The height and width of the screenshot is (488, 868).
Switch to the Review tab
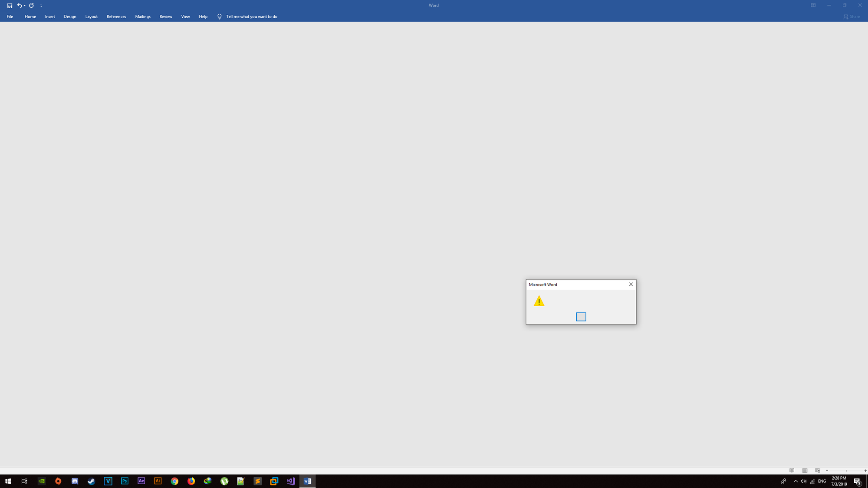166,16
